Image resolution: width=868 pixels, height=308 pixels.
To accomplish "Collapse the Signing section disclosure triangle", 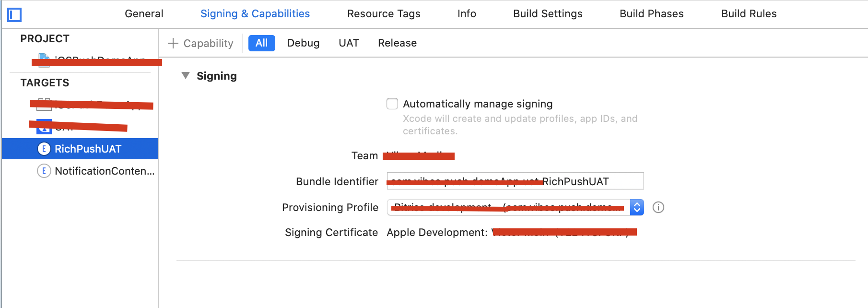I will click(186, 75).
